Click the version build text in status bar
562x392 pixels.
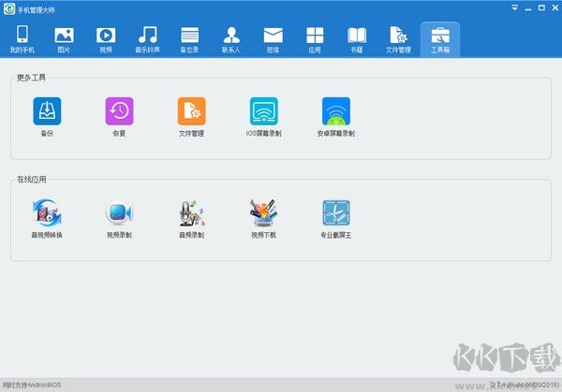click(525, 385)
